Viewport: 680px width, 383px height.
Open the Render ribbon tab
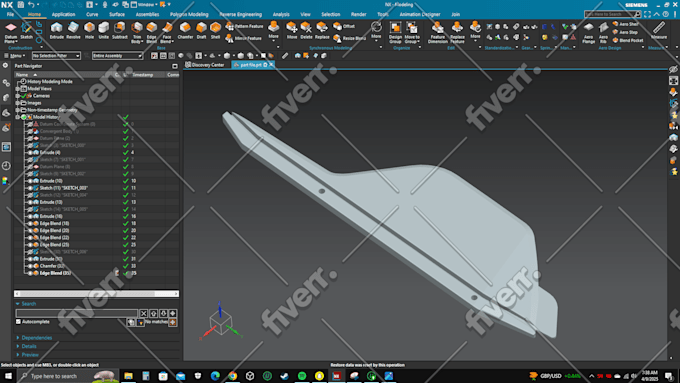tap(359, 14)
